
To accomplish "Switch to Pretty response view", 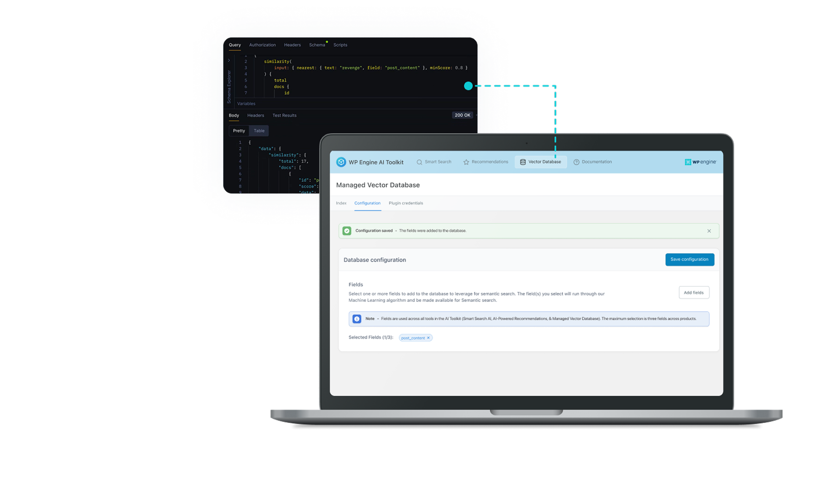I will [239, 131].
